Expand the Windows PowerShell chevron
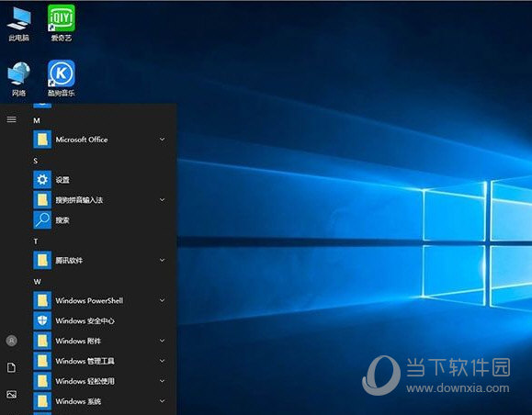532x415 pixels. pos(163,300)
